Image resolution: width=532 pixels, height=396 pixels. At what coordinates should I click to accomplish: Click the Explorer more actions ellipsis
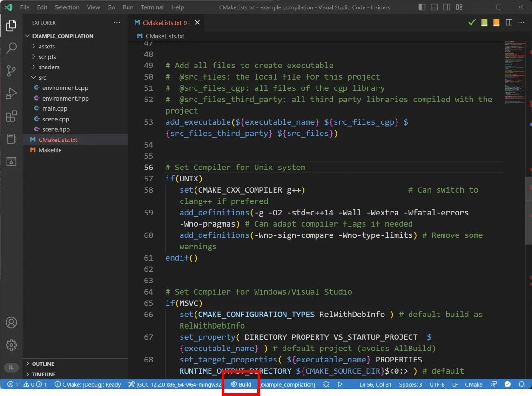tap(117, 22)
